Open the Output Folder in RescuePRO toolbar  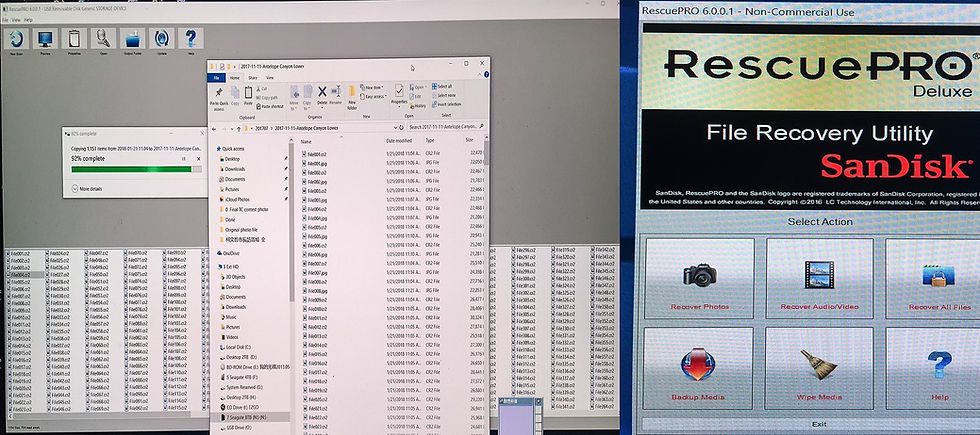coord(132,39)
